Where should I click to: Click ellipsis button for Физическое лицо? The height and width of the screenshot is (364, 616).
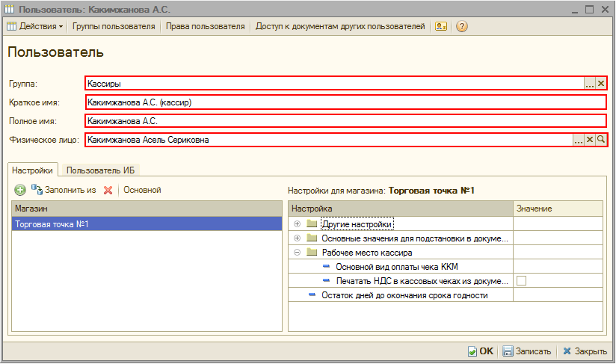tap(578, 140)
